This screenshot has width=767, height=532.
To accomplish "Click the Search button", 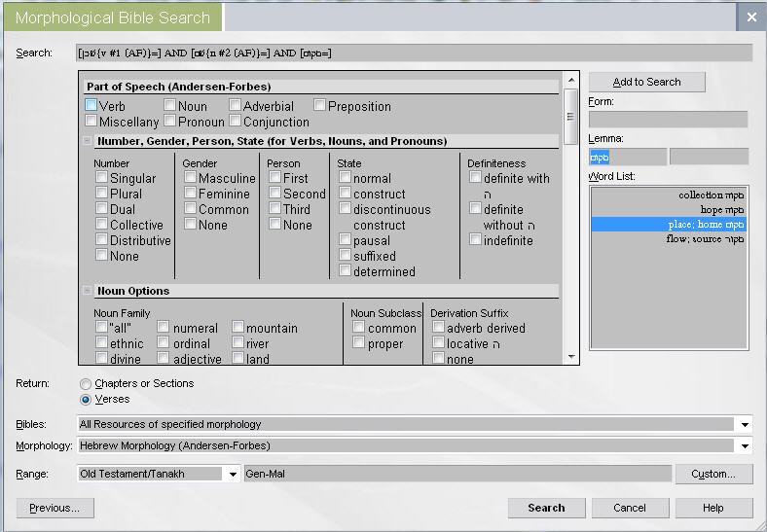I will tap(546, 508).
